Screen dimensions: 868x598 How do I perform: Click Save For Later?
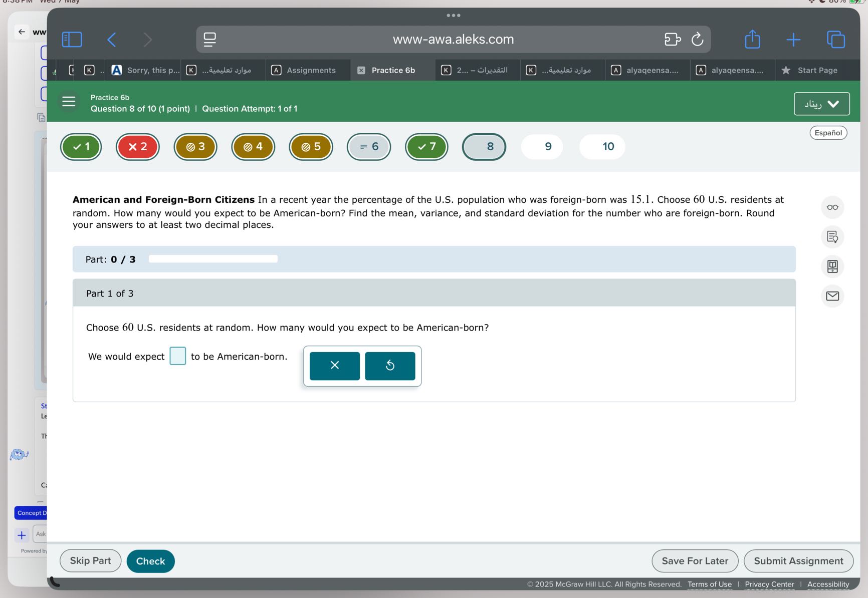tap(695, 561)
